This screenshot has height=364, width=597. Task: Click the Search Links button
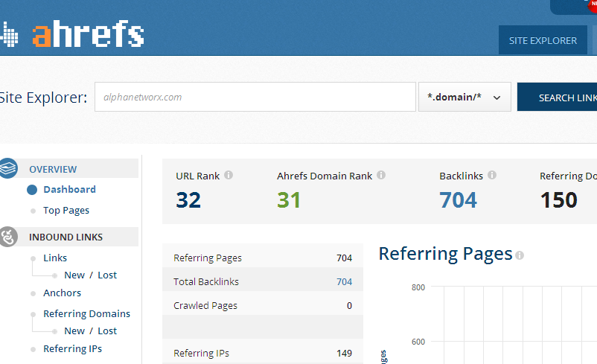tap(557, 97)
